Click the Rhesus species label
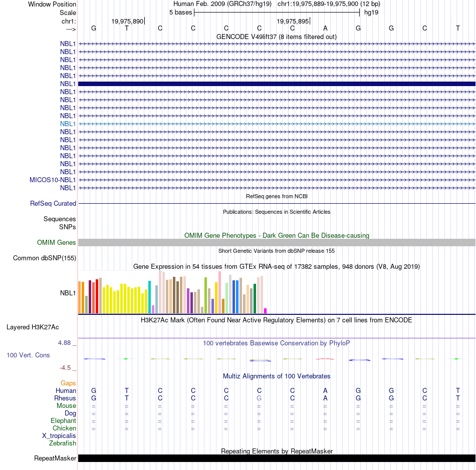This screenshot has height=470, width=476. (x=65, y=398)
